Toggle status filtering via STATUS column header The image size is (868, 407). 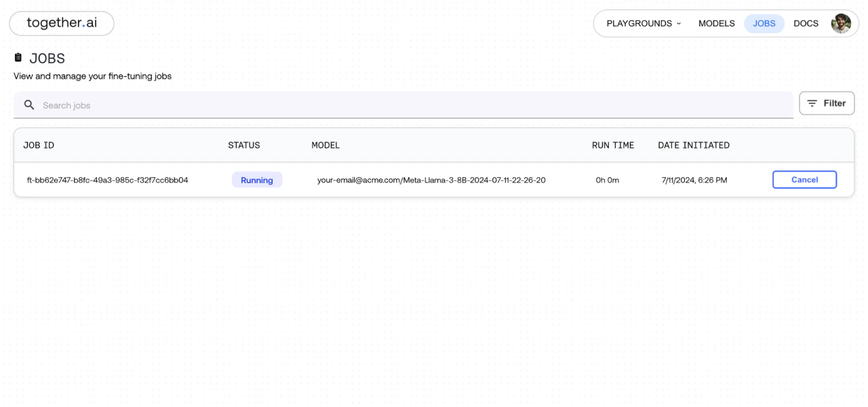(x=244, y=144)
